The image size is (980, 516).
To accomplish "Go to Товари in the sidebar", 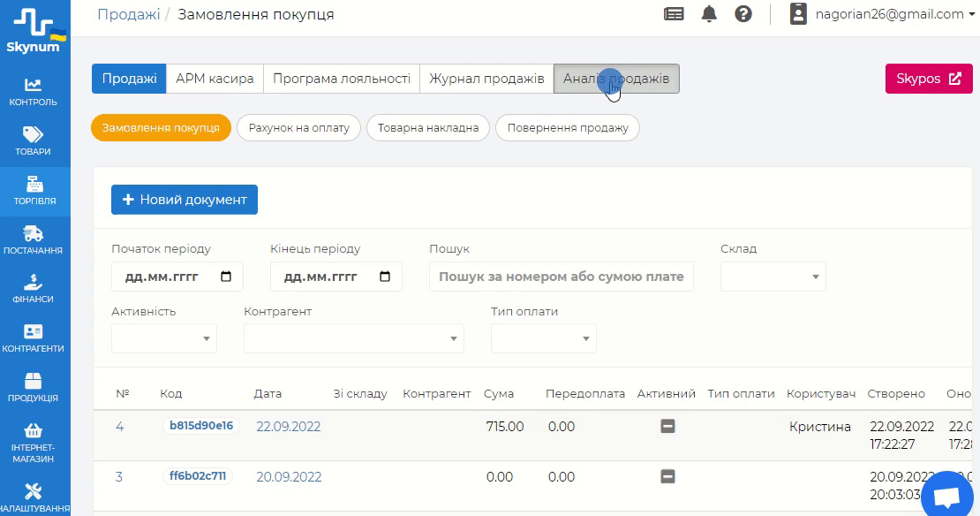I will tap(33, 140).
